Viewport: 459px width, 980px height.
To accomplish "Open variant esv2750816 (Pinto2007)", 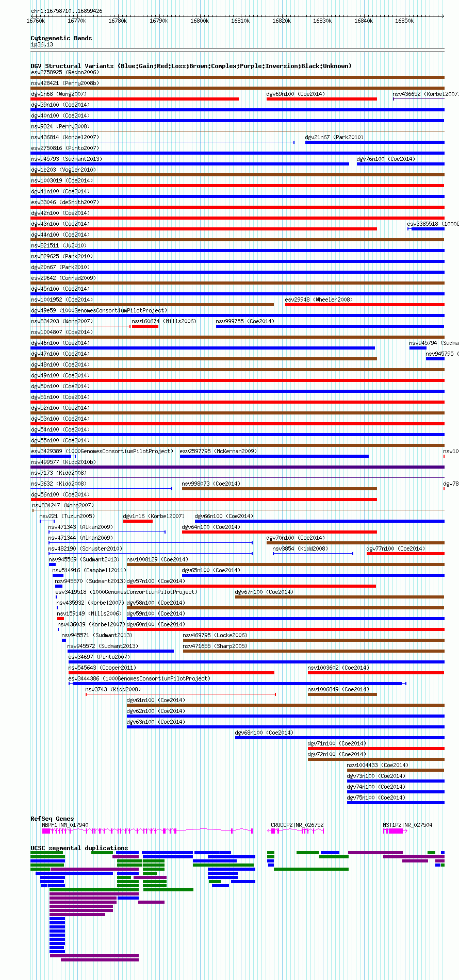I will point(65,148).
